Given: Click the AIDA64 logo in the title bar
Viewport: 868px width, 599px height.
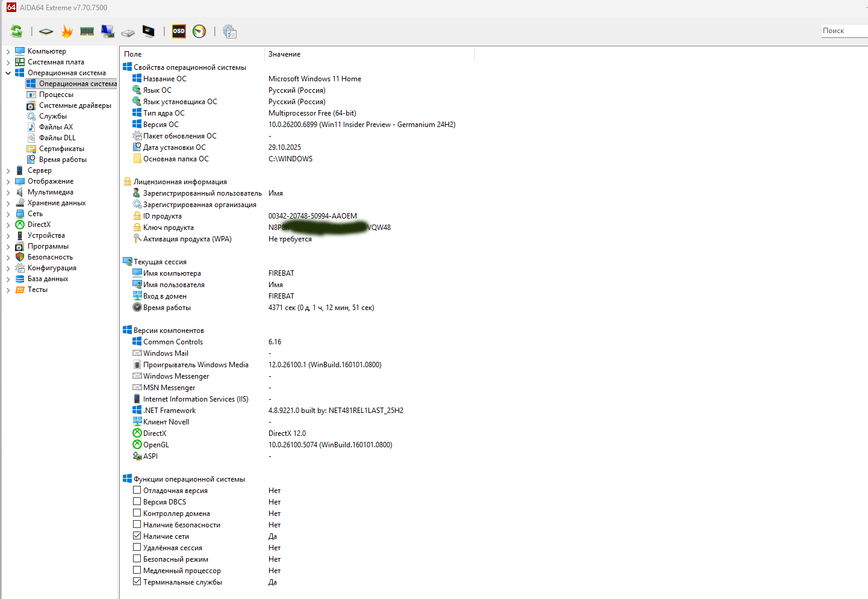Looking at the screenshot, I should coord(11,7).
